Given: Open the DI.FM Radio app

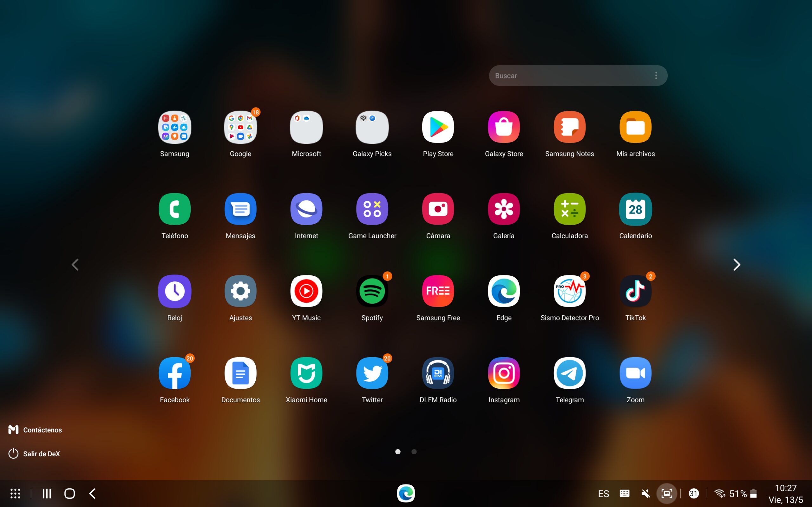Looking at the screenshot, I should point(438,373).
